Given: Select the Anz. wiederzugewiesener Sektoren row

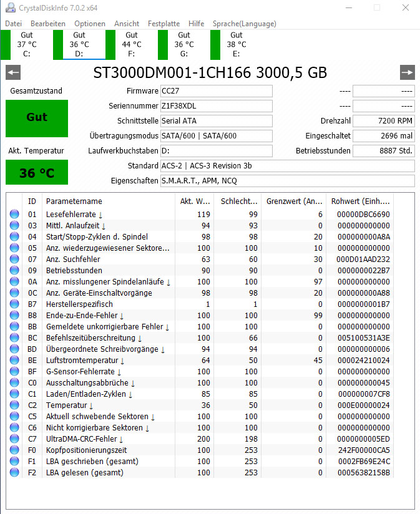Looking at the screenshot, I should [x=200, y=248].
